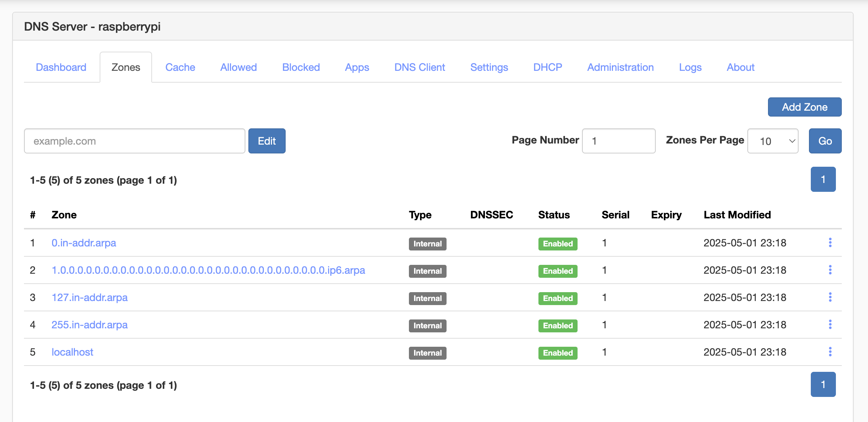Open three-dot menu for ip6.arpa zone row
Viewport: 868px width, 422px height.
[x=830, y=270]
